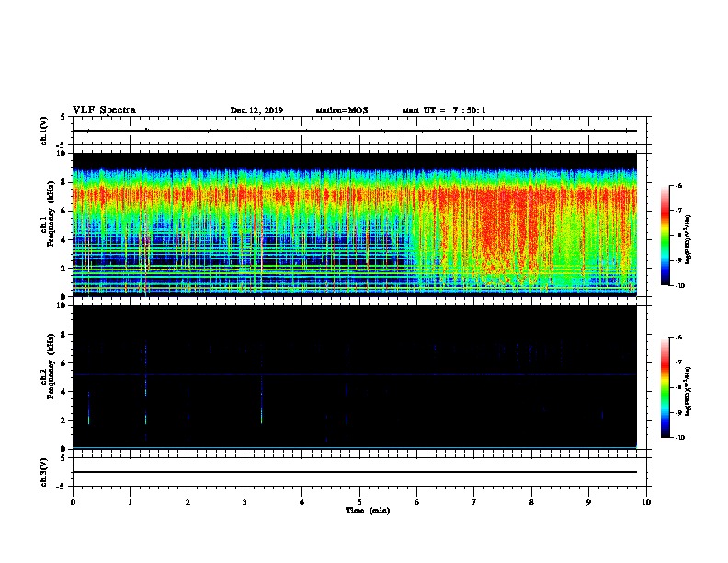Click time axis tick label "4"
728x563 pixels.
coord(302,502)
